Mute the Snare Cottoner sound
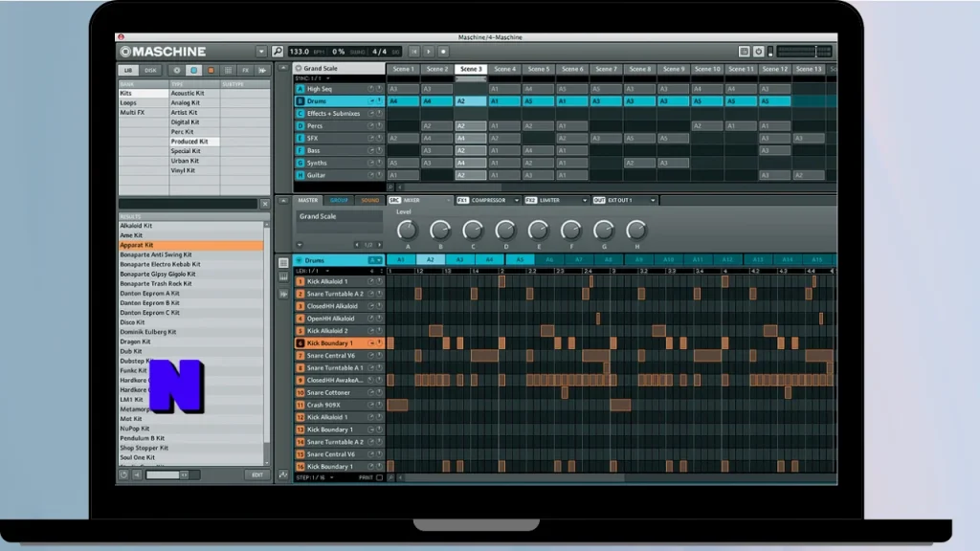The width and height of the screenshot is (980, 551). coord(379,392)
